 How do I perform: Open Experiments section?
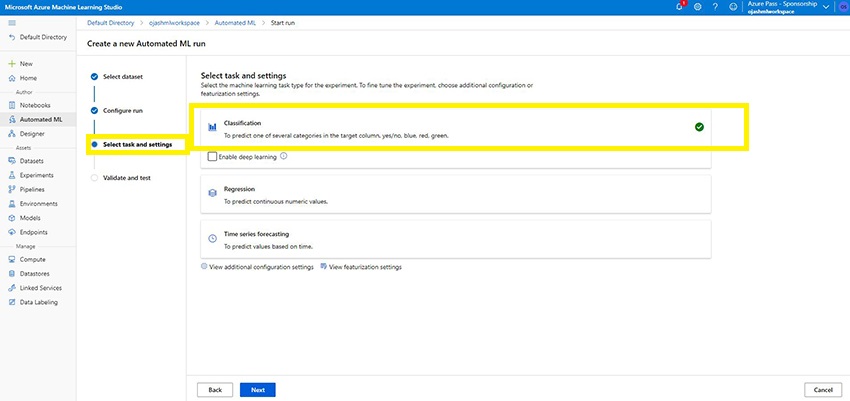[x=31, y=175]
